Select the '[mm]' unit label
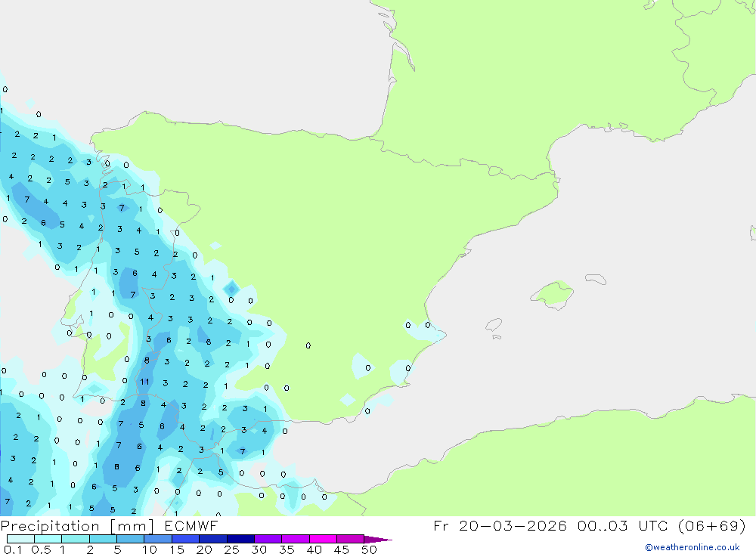 [x=132, y=526]
